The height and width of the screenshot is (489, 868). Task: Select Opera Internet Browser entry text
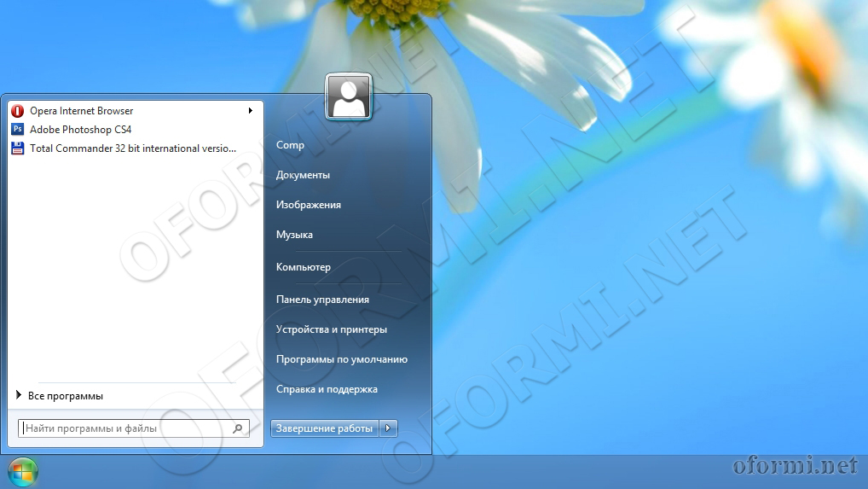tap(81, 111)
